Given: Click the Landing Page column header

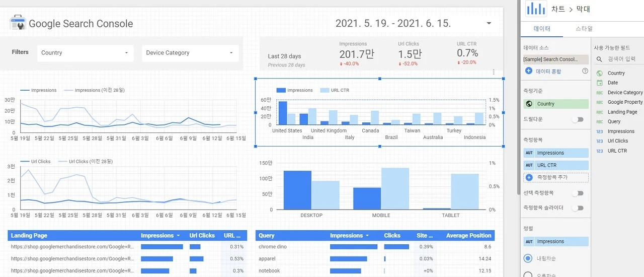Looking at the screenshot, I should (x=29, y=236).
